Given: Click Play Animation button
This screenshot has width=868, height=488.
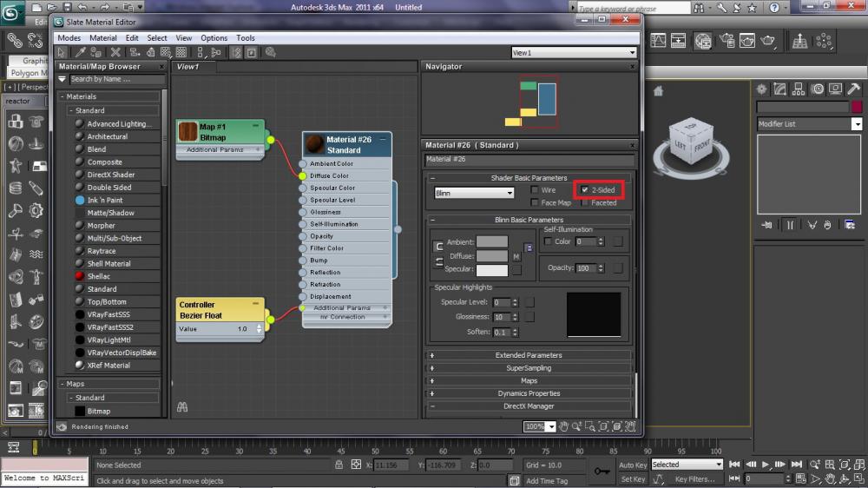Looking at the screenshot, I should point(766,465).
